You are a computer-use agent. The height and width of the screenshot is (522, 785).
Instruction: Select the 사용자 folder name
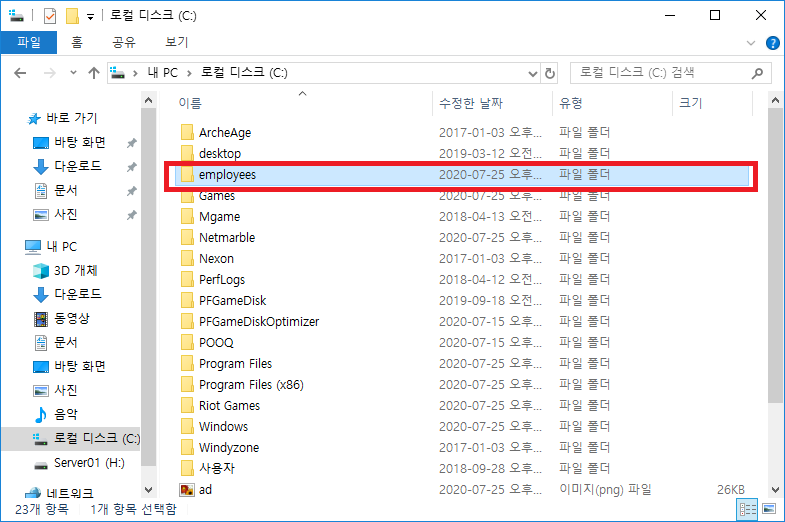pyautogui.click(x=216, y=468)
